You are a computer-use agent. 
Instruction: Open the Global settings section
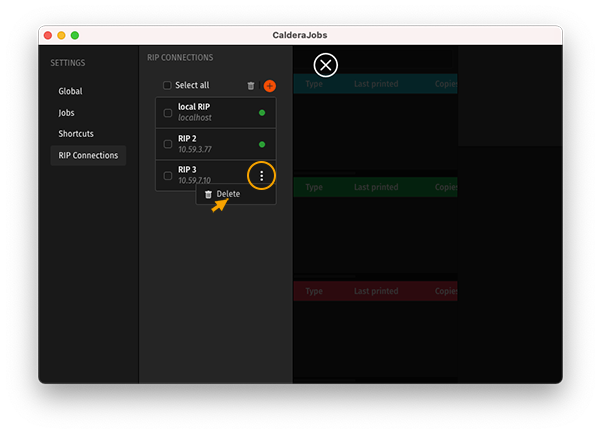[71, 91]
